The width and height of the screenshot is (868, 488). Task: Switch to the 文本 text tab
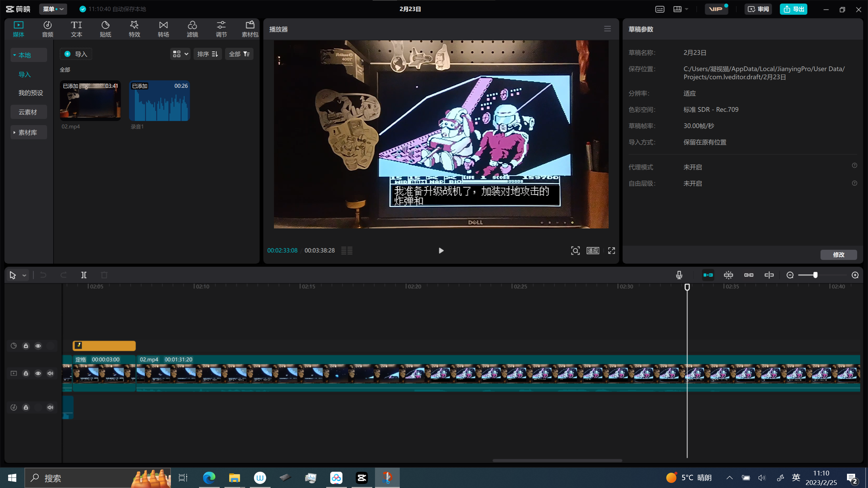pyautogui.click(x=76, y=29)
